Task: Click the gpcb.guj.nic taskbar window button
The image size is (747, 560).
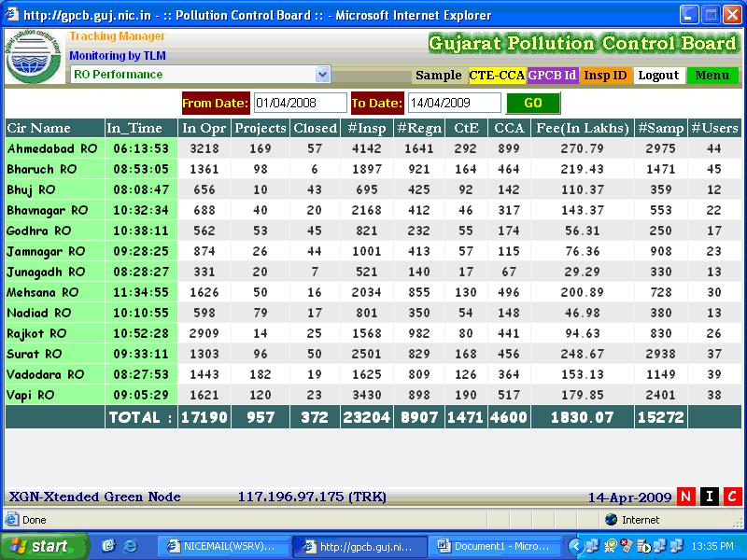Action: (x=360, y=546)
